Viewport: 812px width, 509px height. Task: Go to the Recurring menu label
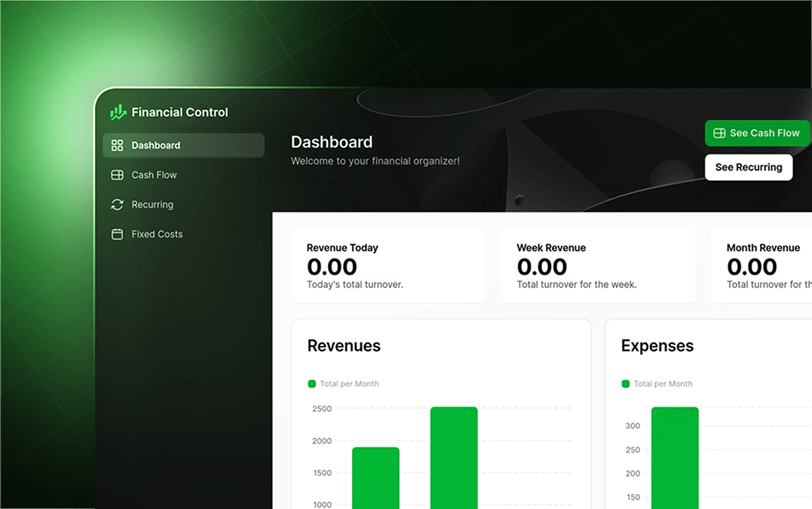152,204
